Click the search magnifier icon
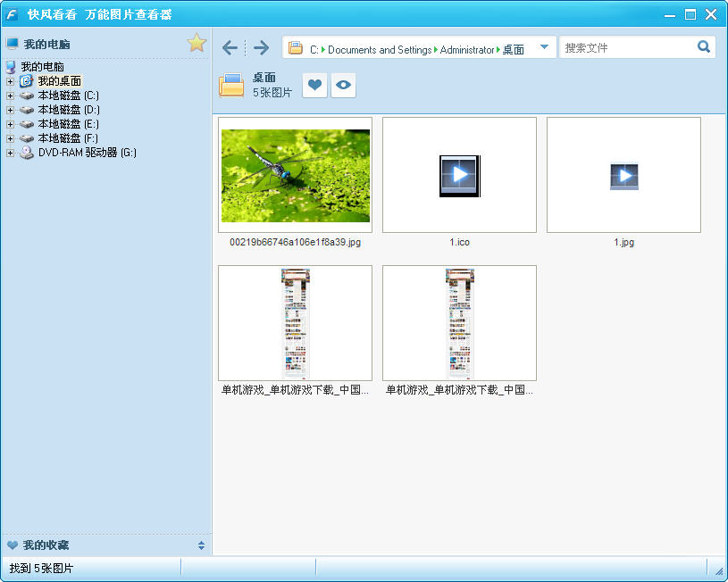 point(704,46)
